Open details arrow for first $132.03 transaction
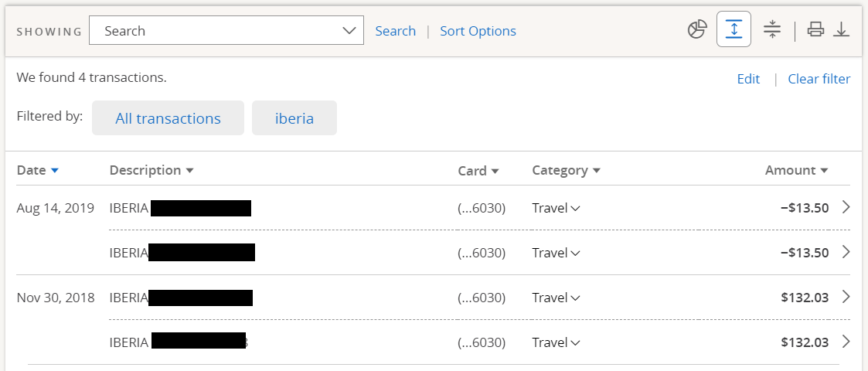The image size is (868, 371). click(x=846, y=297)
